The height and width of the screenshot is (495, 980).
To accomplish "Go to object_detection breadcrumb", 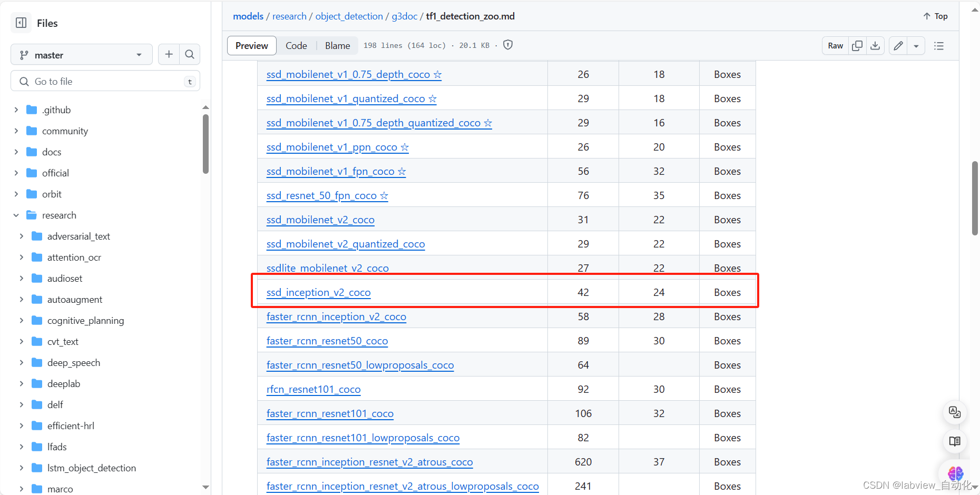I will pyautogui.click(x=349, y=16).
